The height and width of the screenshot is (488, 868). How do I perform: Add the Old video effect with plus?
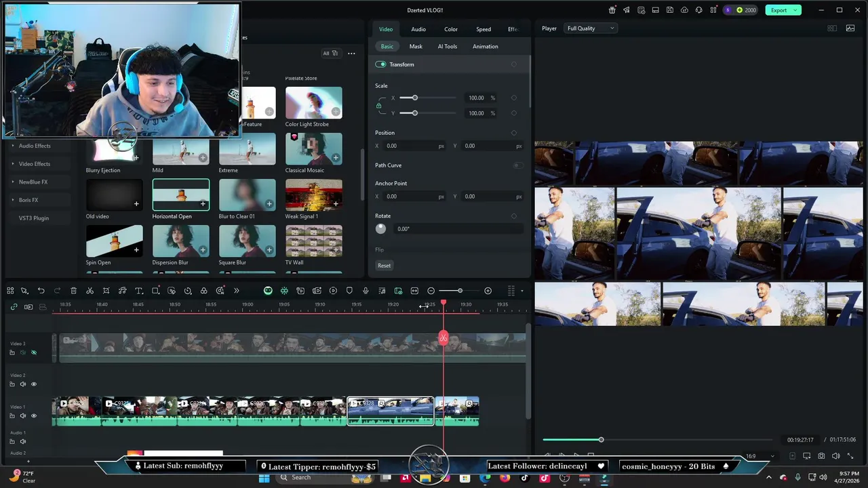coord(136,204)
